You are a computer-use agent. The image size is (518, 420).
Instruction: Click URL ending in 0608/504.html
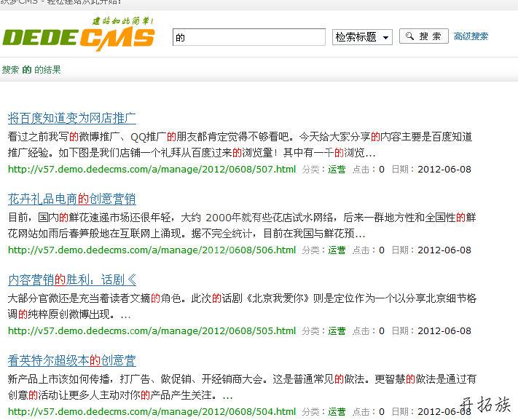point(152,412)
